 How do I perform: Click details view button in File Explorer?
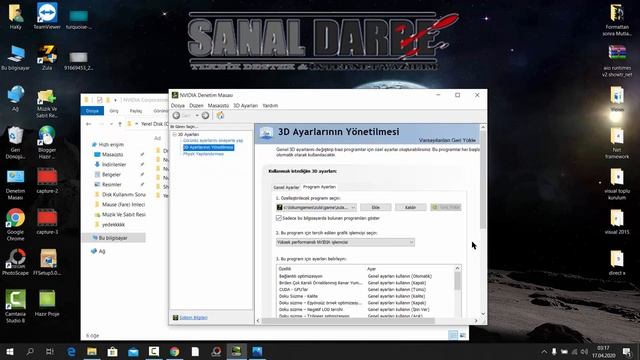tap(453, 335)
